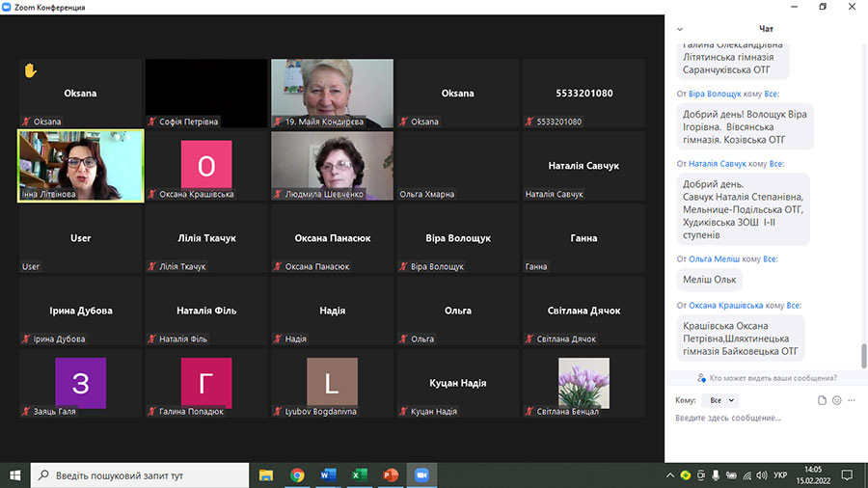Open Google Chrome from the taskbar

(297, 475)
